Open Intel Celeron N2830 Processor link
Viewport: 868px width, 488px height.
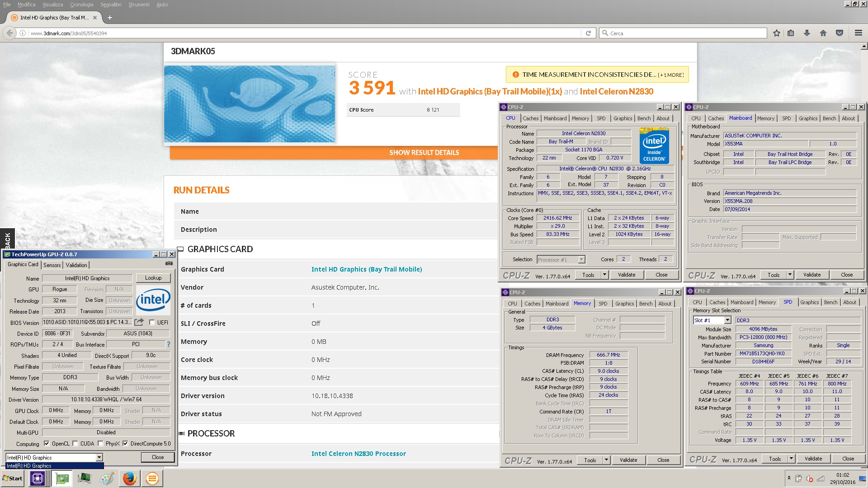point(359,454)
